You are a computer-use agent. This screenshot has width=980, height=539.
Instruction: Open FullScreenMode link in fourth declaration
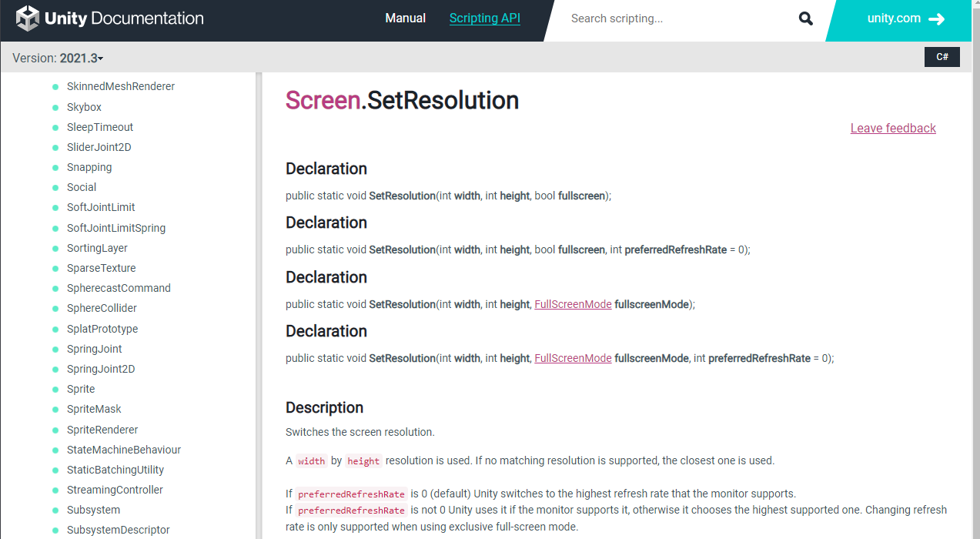(573, 358)
